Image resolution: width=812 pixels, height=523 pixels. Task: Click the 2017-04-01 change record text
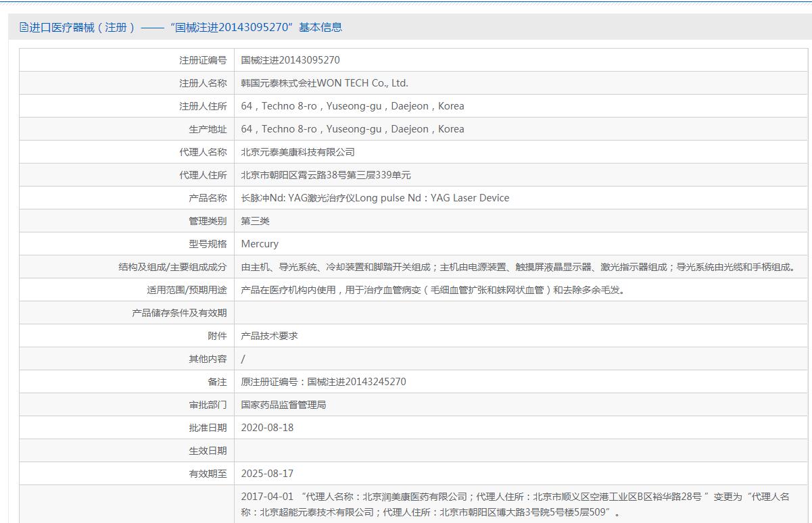click(x=515, y=504)
